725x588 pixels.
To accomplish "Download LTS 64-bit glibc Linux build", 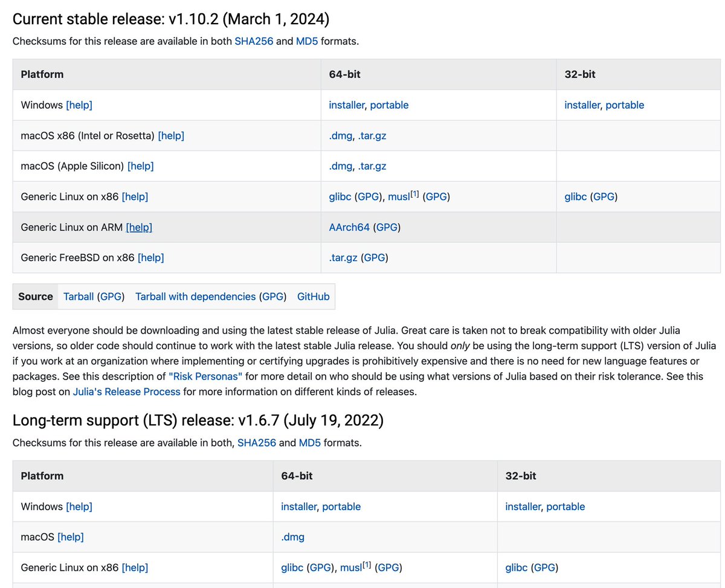I will [x=292, y=567].
